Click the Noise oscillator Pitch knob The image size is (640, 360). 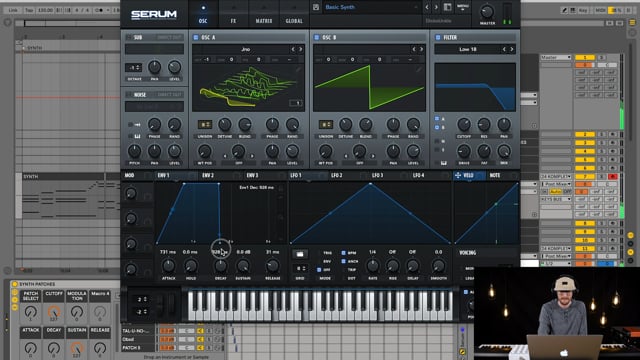pos(134,151)
